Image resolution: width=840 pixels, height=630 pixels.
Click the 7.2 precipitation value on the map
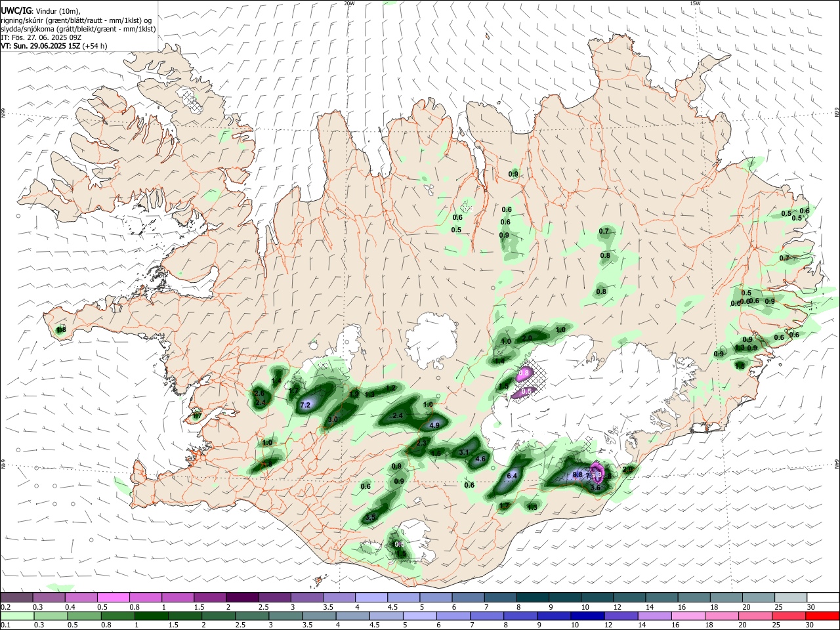click(x=305, y=406)
